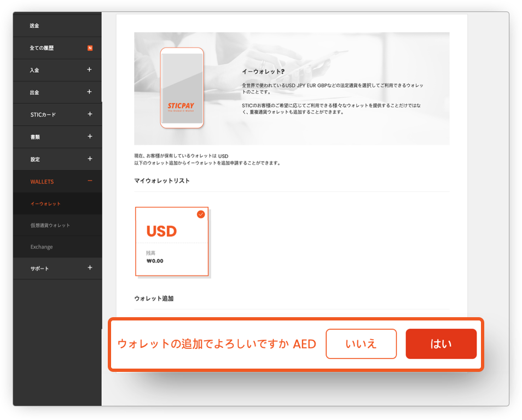Click the いいえ cancel button
Viewport: 522px width, 420px height.
[361, 344]
